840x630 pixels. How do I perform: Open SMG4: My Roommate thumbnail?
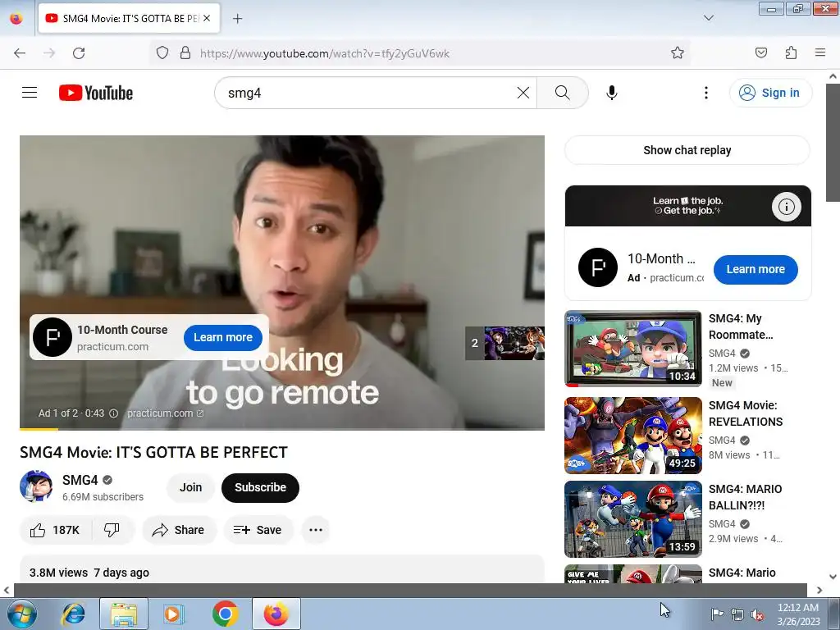(633, 348)
